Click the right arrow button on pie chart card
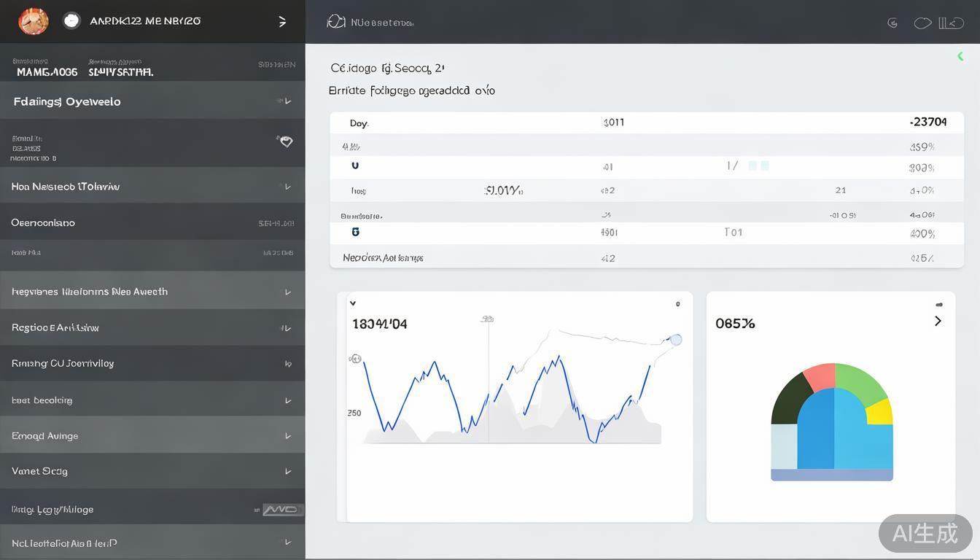The image size is (980, 560). [938, 322]
